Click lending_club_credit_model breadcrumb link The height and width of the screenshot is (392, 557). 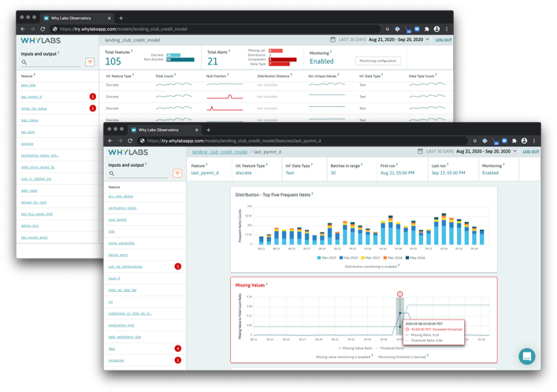220,152
